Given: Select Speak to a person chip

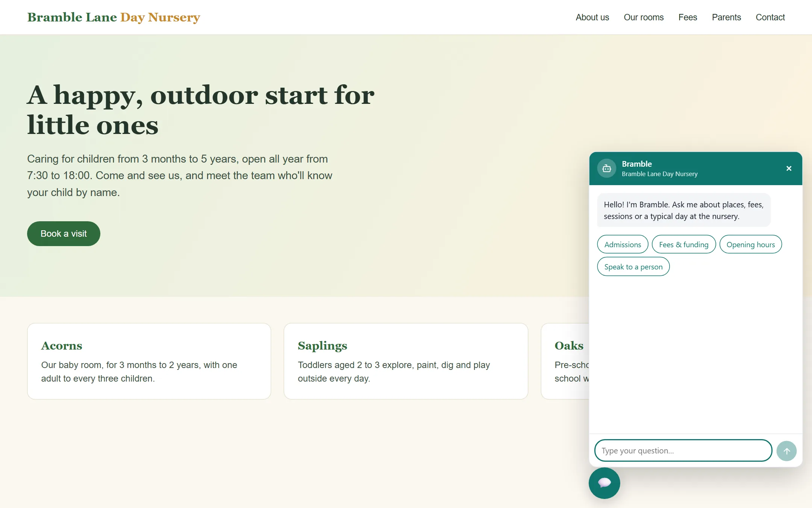Looking at the screenshot, I should pyautogui.click(x=633, y=267).
